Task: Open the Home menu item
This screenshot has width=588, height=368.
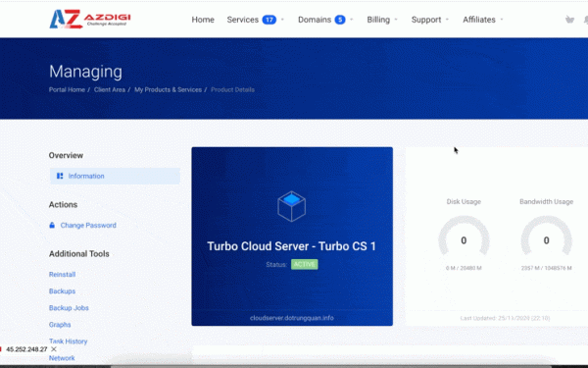Action: click(x=203, y=20)
